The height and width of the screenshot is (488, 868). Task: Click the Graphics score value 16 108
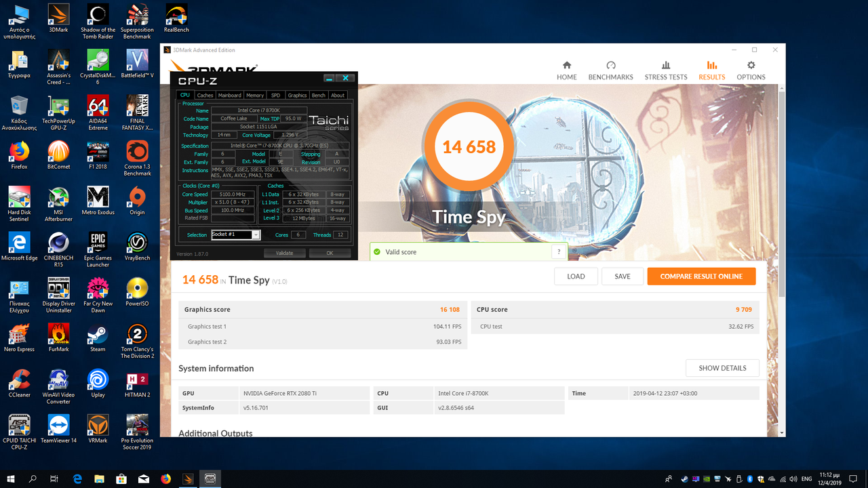point(450,310)
